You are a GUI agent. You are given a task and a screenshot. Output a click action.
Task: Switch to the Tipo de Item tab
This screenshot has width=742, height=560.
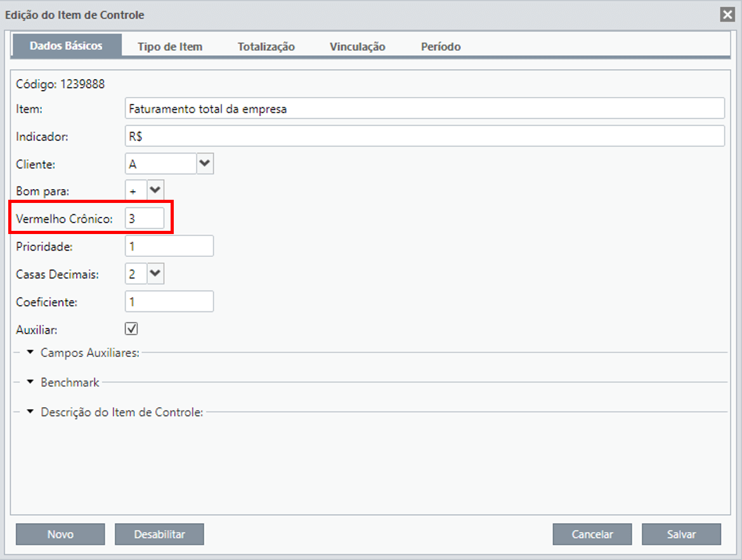[170, 46]
